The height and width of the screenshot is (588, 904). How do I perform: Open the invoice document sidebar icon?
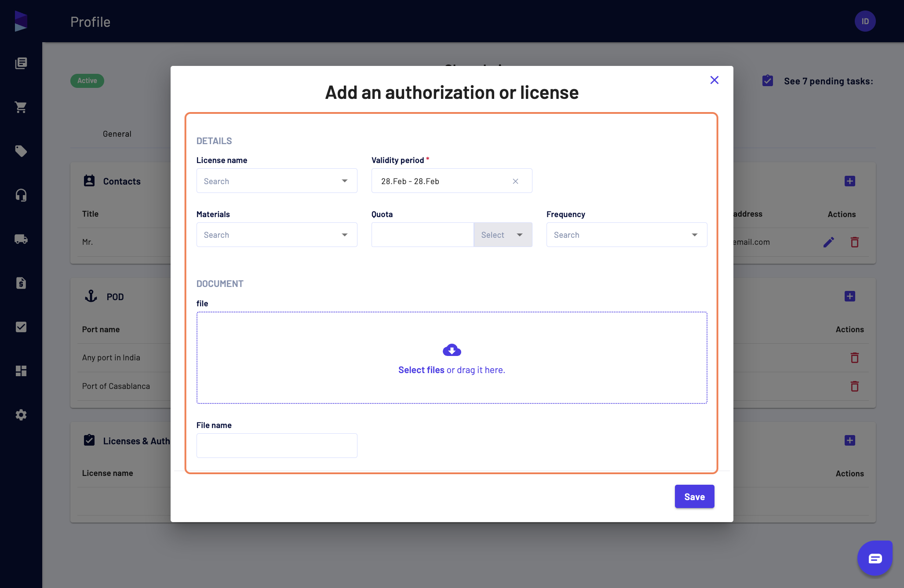click(x=21, y=283)
